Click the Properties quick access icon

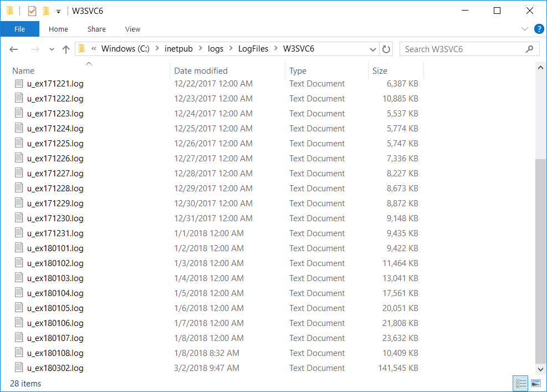[x=32, y=11]
